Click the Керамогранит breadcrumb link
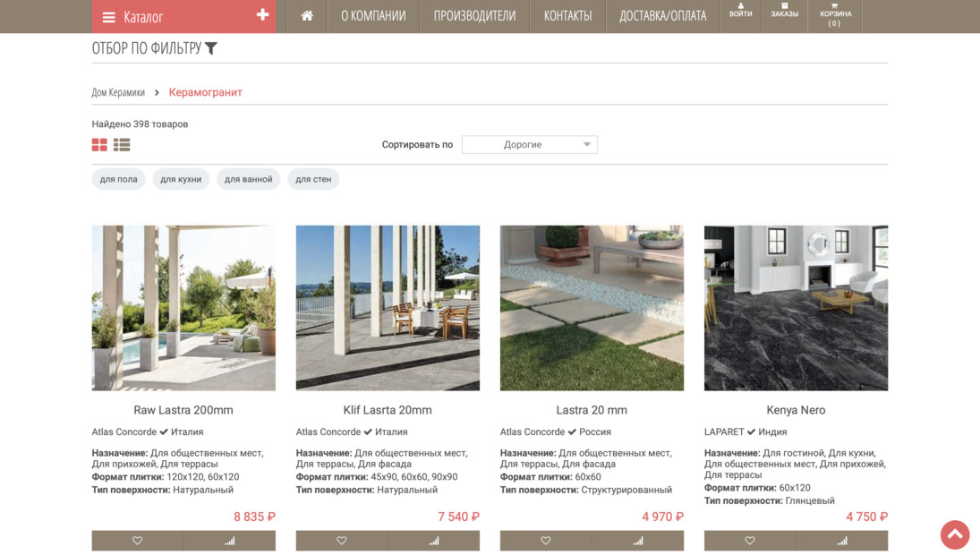 (x=206, y=92)
